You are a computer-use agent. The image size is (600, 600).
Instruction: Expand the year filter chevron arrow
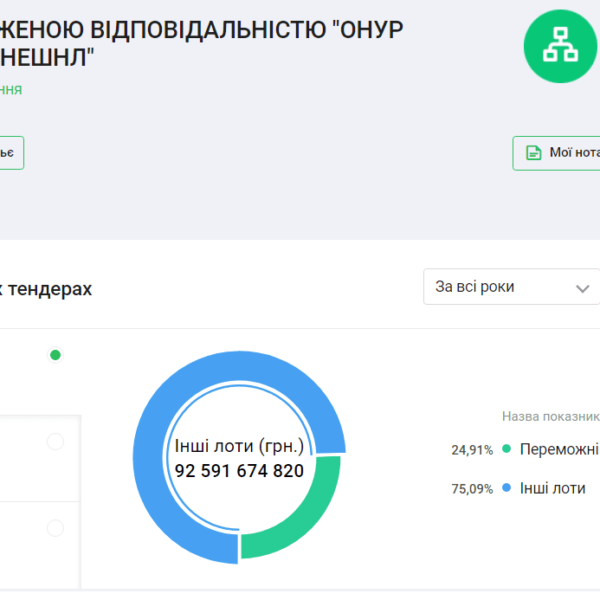[582, 289]
